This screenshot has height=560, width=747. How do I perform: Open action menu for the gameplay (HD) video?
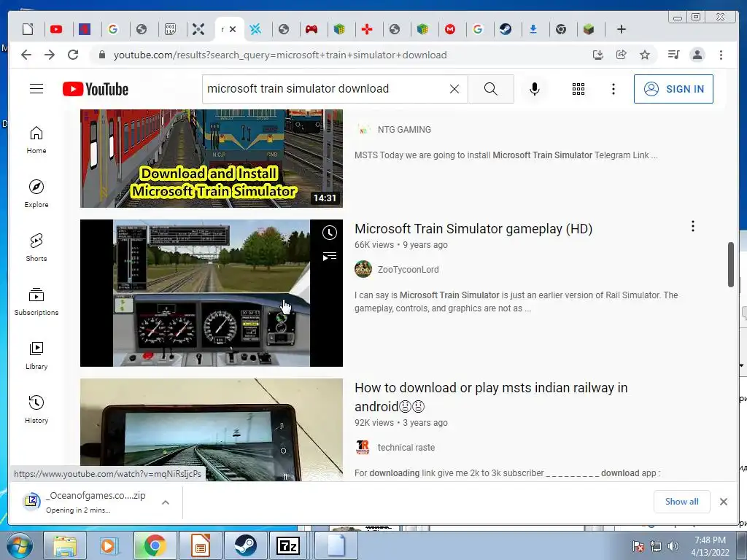(693, 226)
